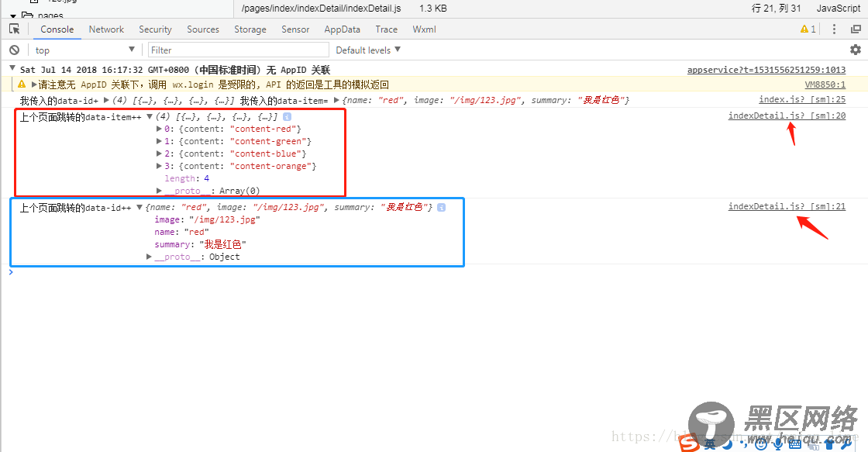
Task: Open the Sources tab
Action: pyautogui.click(x=203, y=29)
